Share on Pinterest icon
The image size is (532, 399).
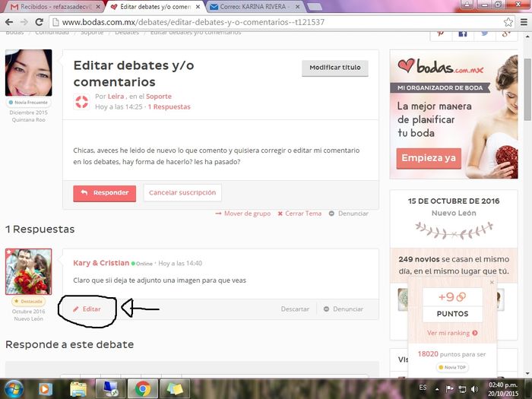441,33
